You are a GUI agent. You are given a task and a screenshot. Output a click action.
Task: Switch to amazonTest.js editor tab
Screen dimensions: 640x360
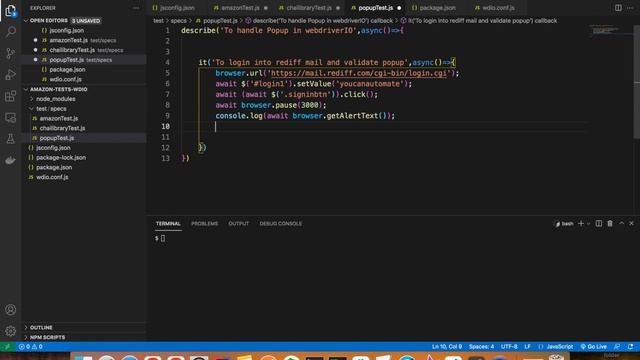[240, 8]
